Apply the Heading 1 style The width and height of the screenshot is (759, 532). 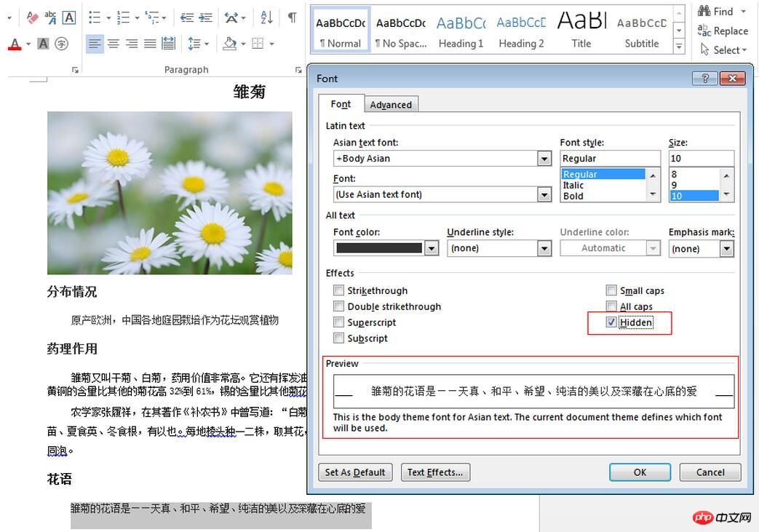461,30
